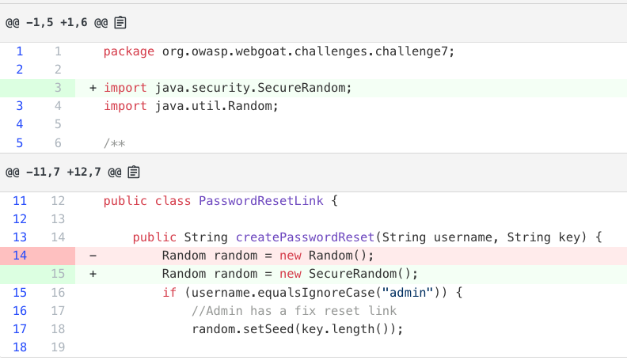Click the createPasswordReset method name
Screen dimensions: 627x364
[305, 237]
